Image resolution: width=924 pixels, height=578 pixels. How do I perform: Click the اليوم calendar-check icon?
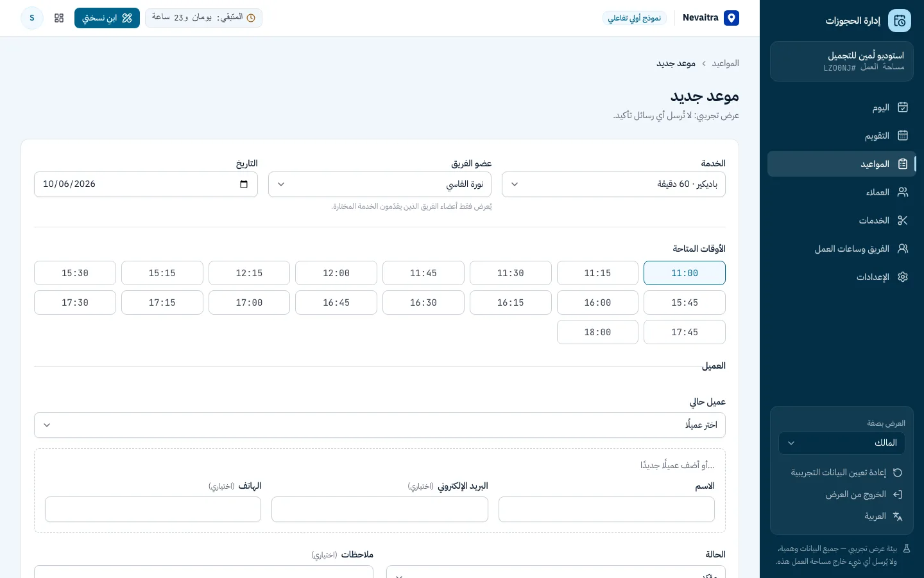point(903,107)
